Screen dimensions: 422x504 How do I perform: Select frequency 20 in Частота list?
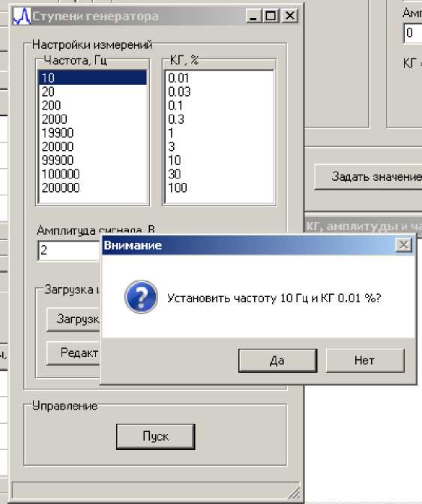coord(92,92)
